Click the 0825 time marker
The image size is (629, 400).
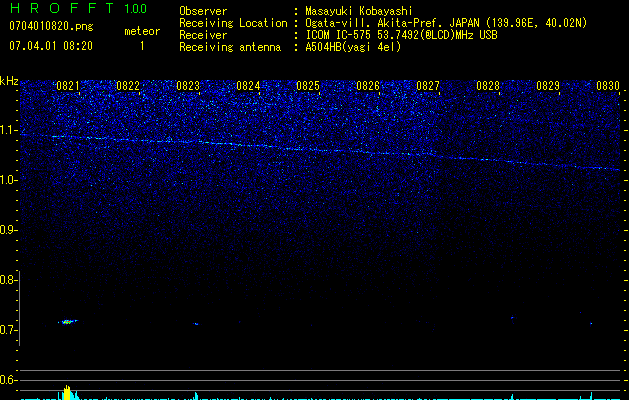[x=308, y=86]
